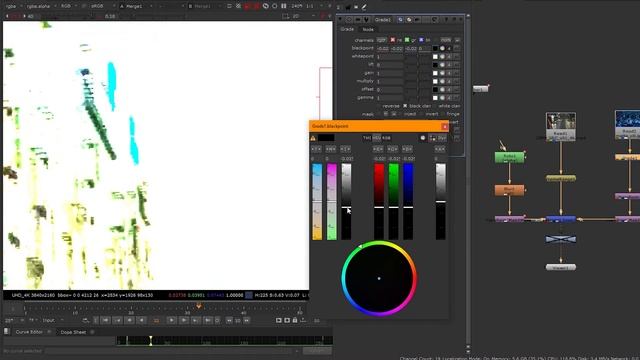
Task: Select the TMI slider mode button
Action: [367, 138]
